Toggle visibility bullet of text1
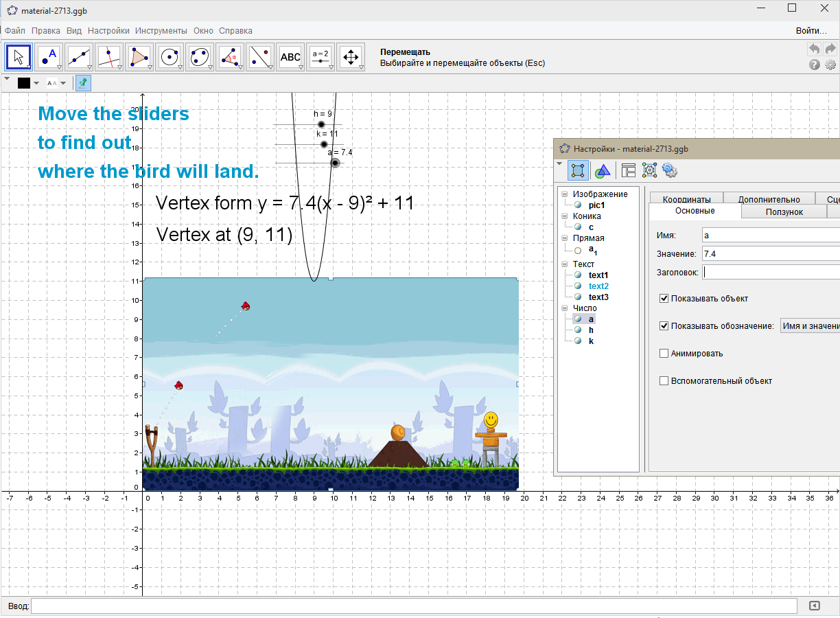The height and width of the screenshot is (618, 840). pos(578,275)
